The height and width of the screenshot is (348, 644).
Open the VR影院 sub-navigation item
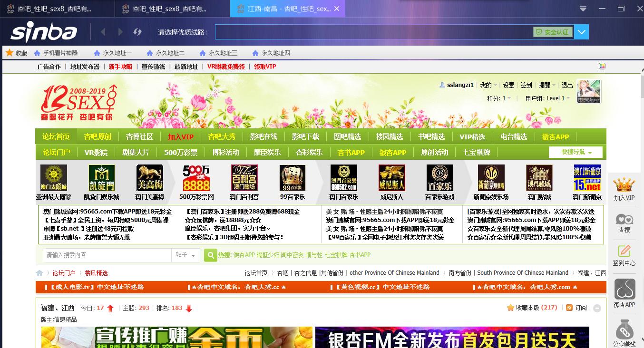pos(96,152)
